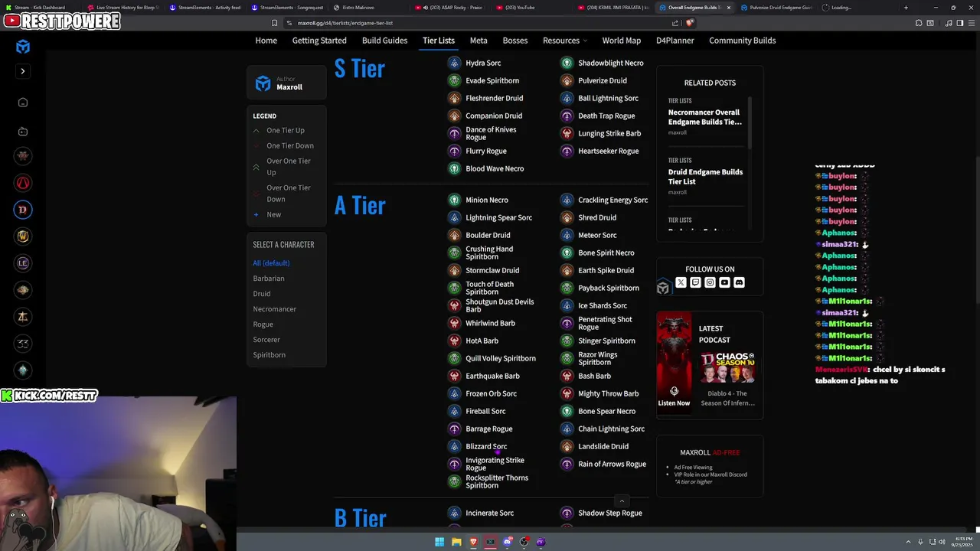This screenshot has width=980, height=551.
Task: Open the Rain of Arrows Rogue build
Action: 612,464
